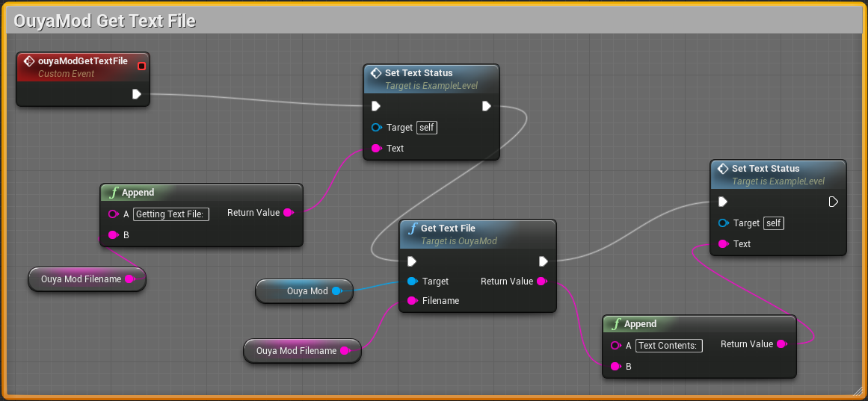Image resolution: width=868 pixels, height=401 pixels.
Task: Click Target pin of Set Text Status fed by Get Text File
Action: (724, 223)
